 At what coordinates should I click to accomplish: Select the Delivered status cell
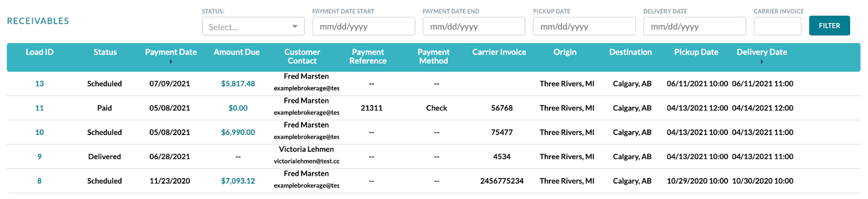pyautogui.click(x=105, y=157)
